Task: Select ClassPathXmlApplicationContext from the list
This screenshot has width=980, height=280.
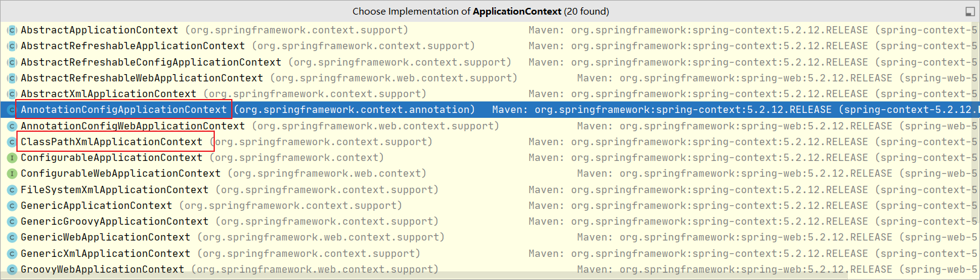Action: point(112,142)
